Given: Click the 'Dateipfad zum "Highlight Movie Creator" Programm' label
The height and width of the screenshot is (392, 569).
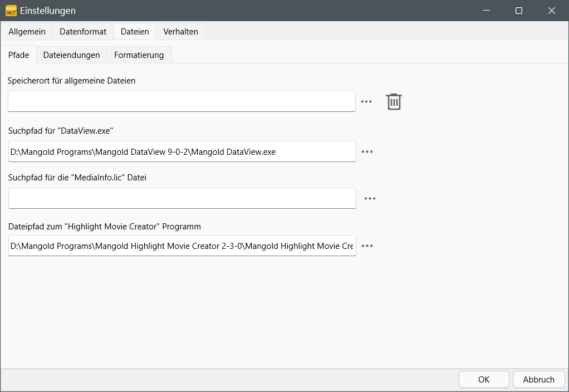Looking at the screenshot, I should [x=105, y=227].
